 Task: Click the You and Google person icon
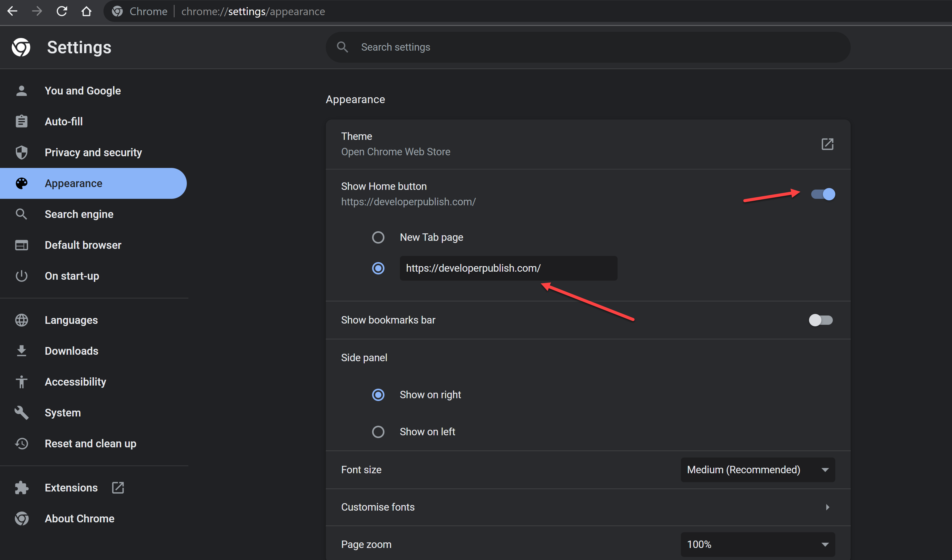tap(22, 90)
